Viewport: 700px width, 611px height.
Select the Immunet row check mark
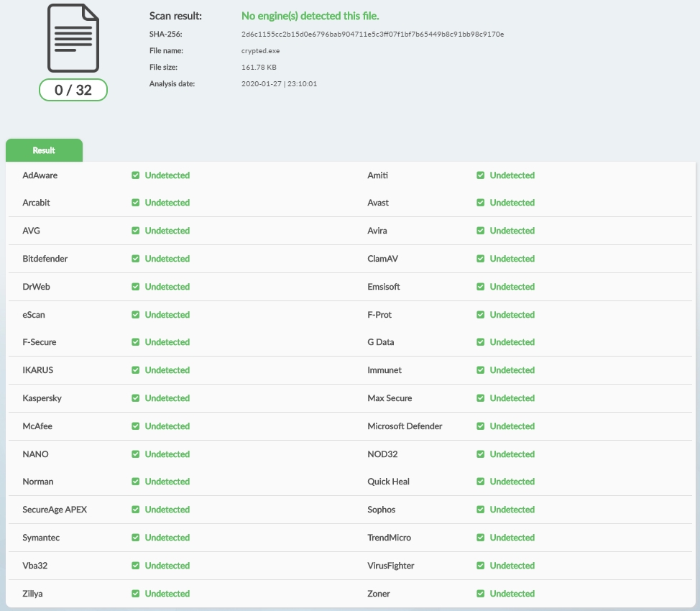click(480, 370)
